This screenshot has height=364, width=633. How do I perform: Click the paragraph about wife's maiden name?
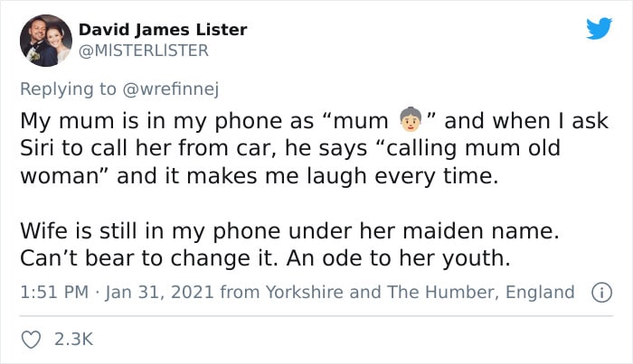tap(290, 244)
